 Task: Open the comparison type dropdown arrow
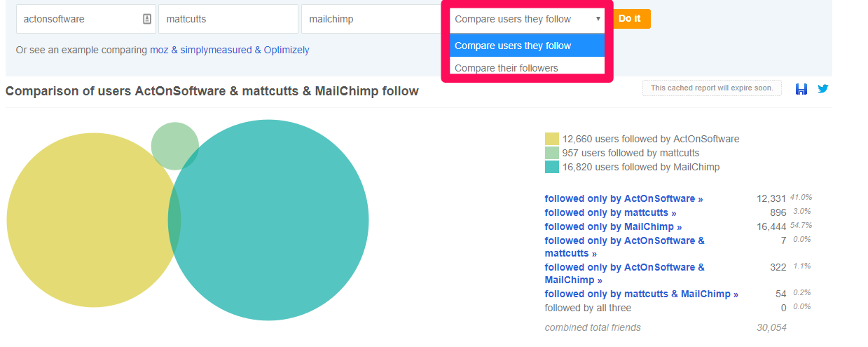[x=598, y=19]
